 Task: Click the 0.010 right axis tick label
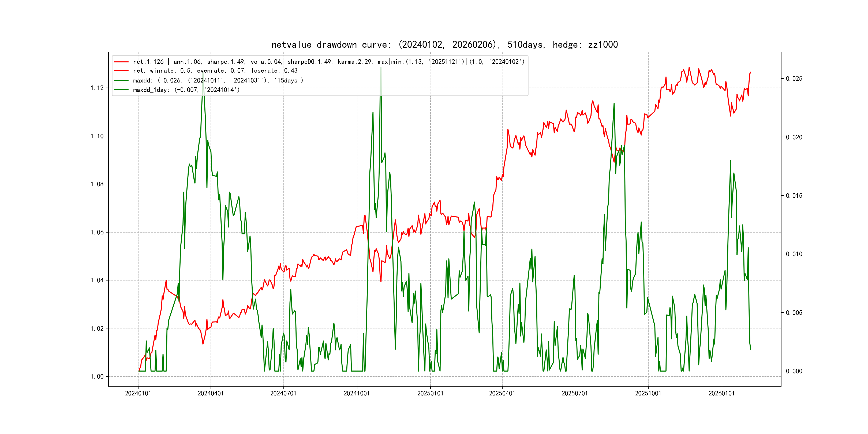(794, 255)
